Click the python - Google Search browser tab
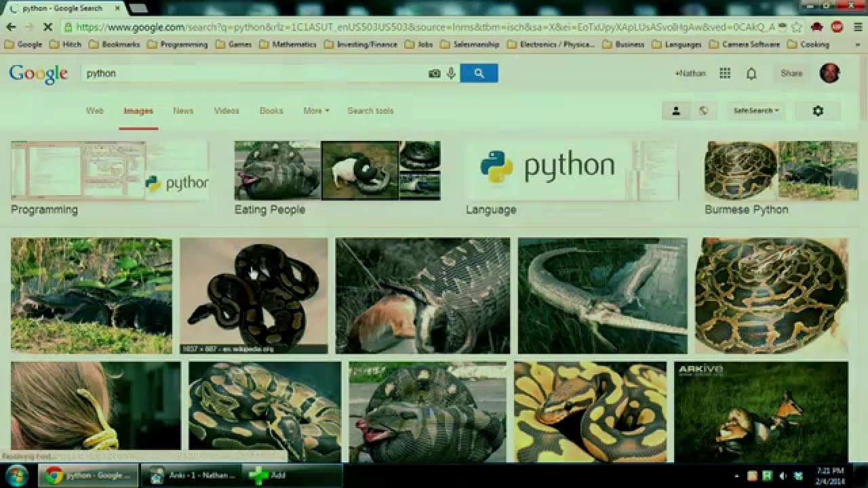 [x=63, y=8]
